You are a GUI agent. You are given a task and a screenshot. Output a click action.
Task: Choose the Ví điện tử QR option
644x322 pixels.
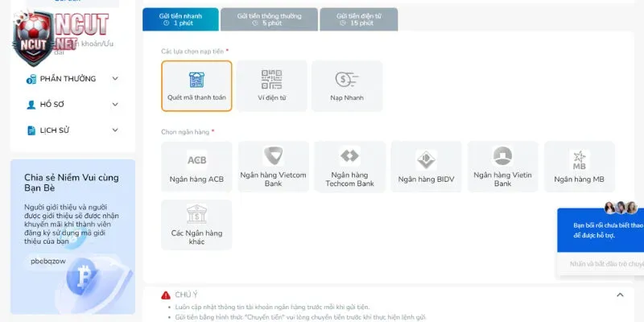tap(271, 86)
